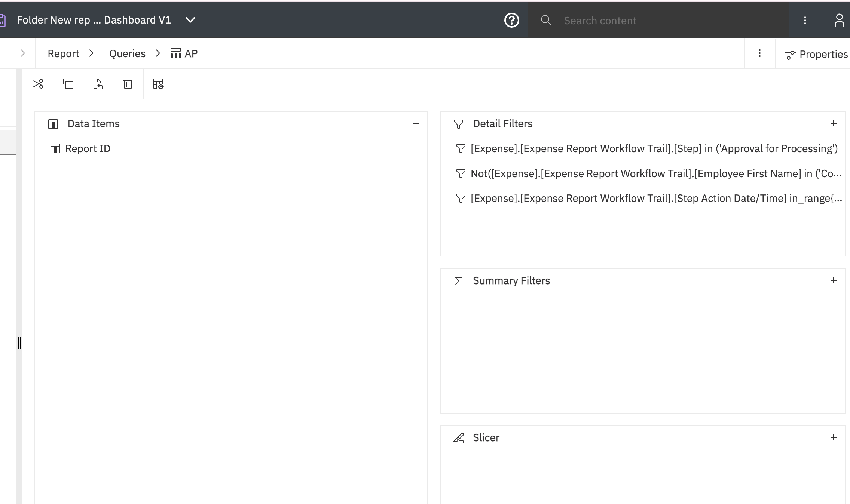The height and width of the screenshot is (504, 850).
Task: Click the Data Items panel header
Action: click(x=231, y=123)
